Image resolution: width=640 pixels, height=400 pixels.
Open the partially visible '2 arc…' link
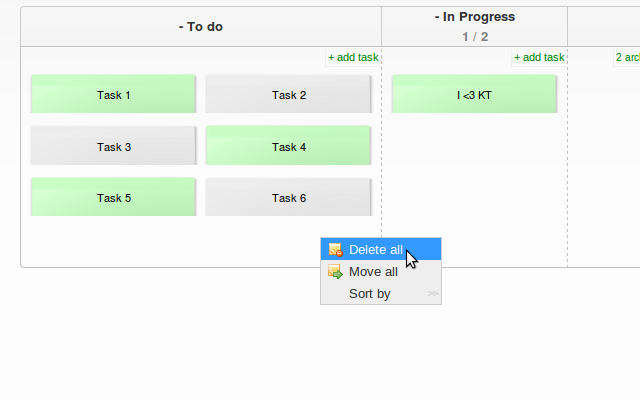tap(627, 58)
